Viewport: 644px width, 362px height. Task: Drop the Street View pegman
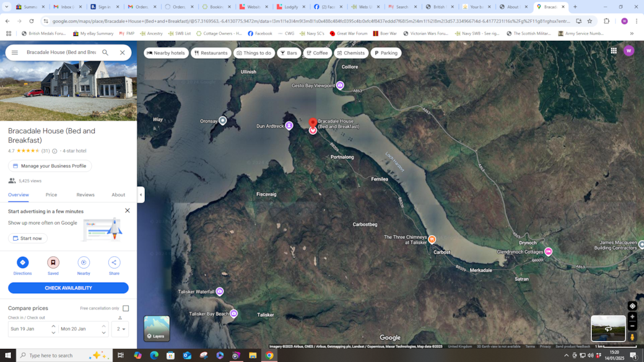(632, 337)
